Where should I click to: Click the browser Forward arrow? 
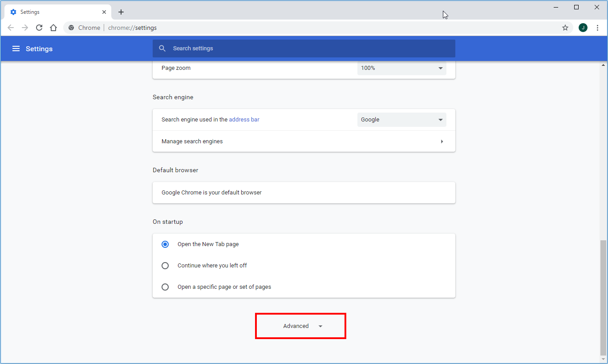(x=25, y=28)
